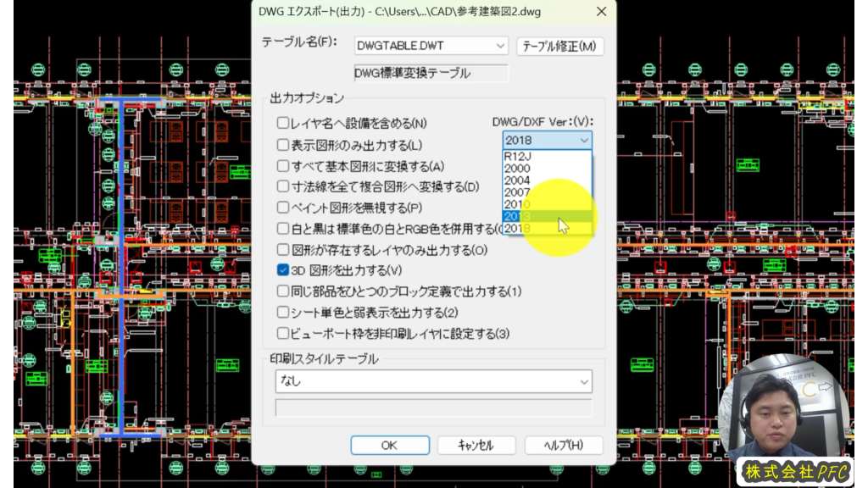
Task: Select highlighted 2013 version entry
Action: (547, 216)
